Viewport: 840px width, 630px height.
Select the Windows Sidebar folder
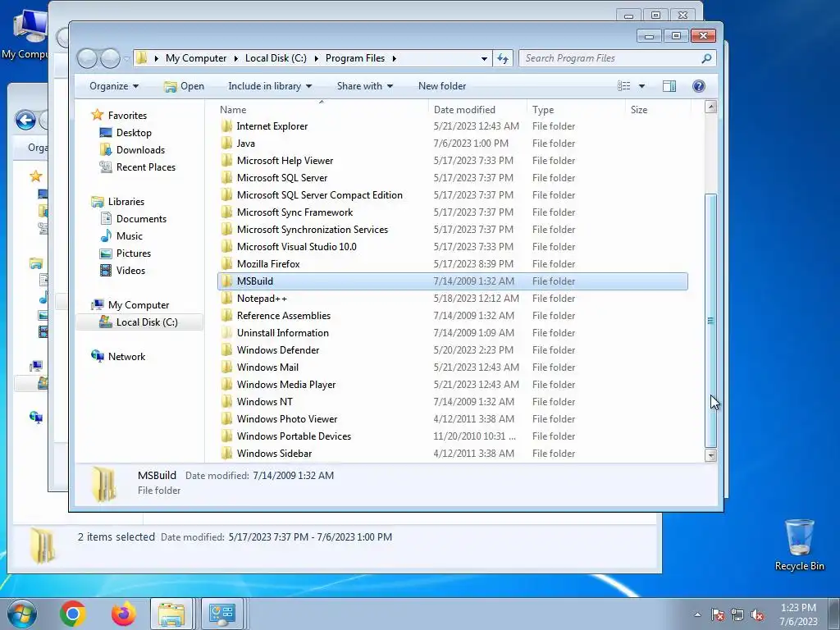pyautogui.click(x=274, y=453)
